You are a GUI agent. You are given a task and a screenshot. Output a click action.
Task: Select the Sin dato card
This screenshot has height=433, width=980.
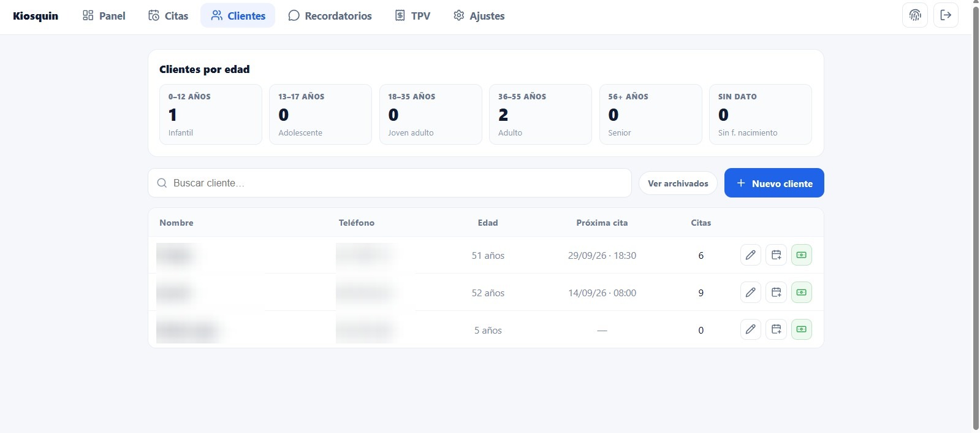click(761, 115)
